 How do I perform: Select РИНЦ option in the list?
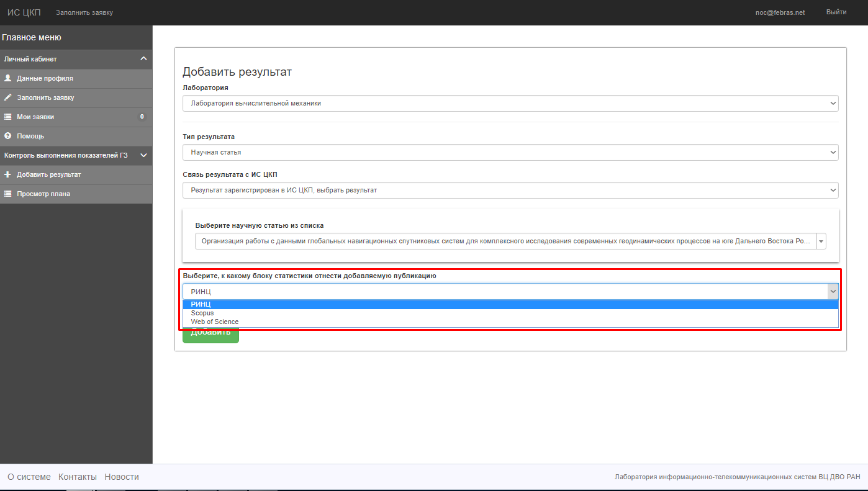click(x=510, y=304)
